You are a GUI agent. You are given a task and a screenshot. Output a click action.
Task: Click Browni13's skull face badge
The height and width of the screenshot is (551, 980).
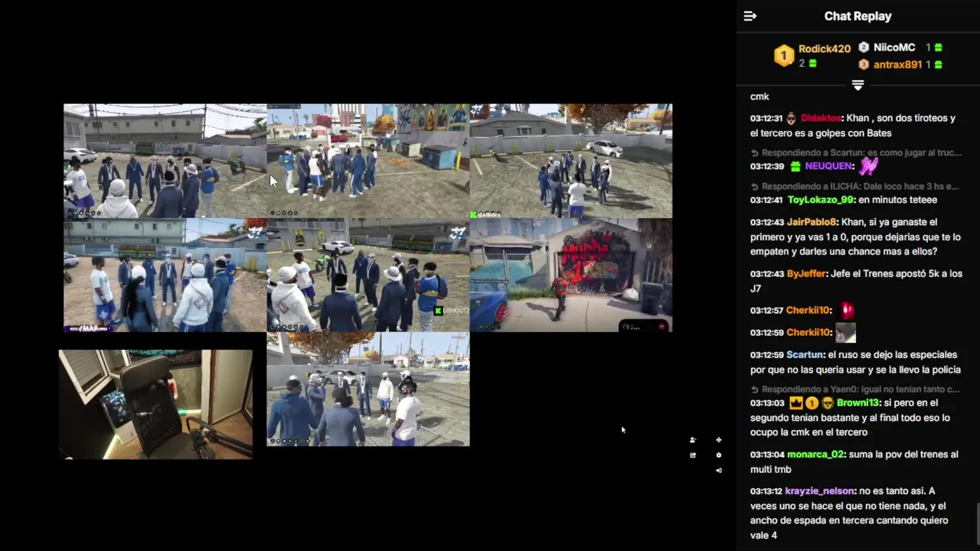827,403
